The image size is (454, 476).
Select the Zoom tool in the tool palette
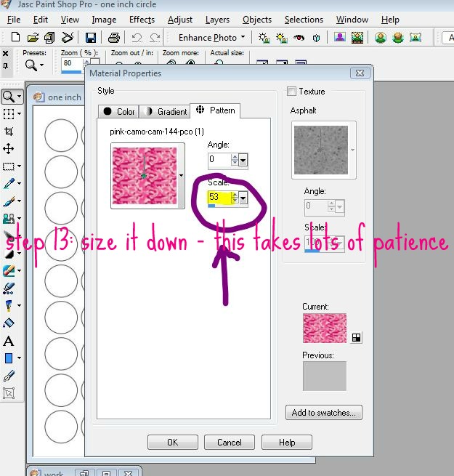click(8, 97)
